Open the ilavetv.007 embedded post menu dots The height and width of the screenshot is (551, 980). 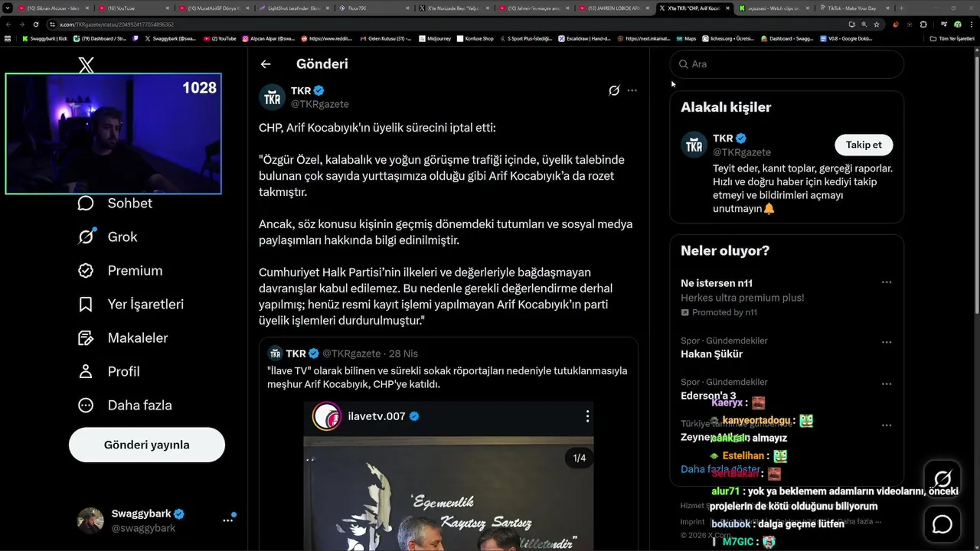pyautogui.click(x=587, y=416)
